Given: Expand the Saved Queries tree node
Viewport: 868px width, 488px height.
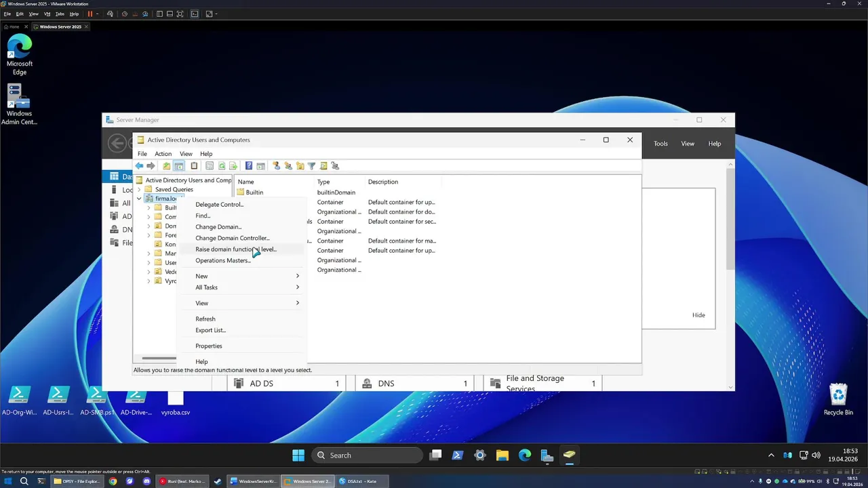Looking at the screenshot, I should click(139, 190).
